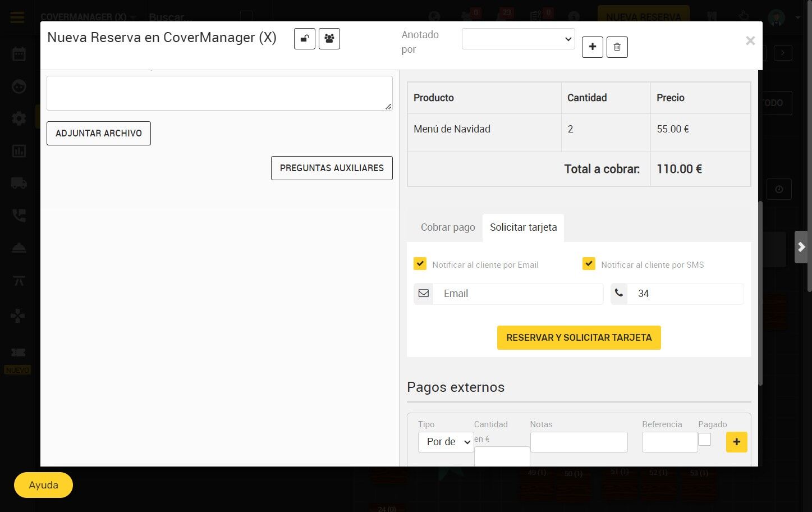The height and width of the screenshot is (512, 812).
Task: Click the group people icon button
Action: 329,39
